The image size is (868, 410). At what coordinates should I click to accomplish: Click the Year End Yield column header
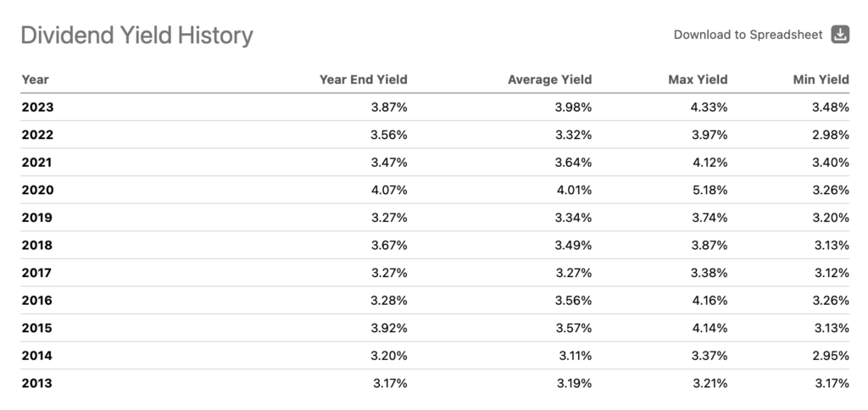[363, 80]
